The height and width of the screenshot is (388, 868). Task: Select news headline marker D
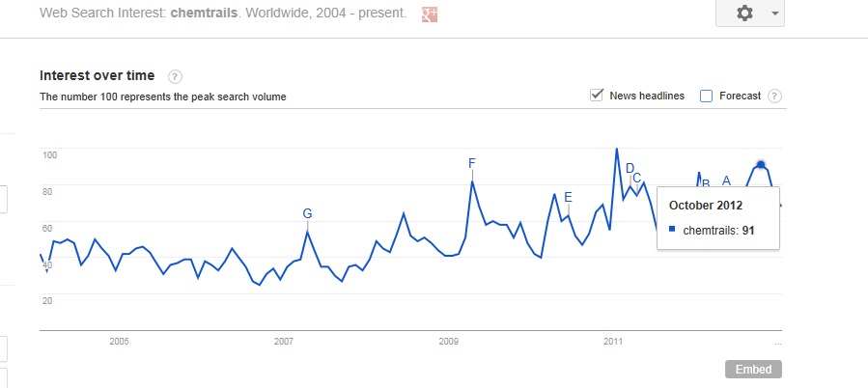coord(630,168)
